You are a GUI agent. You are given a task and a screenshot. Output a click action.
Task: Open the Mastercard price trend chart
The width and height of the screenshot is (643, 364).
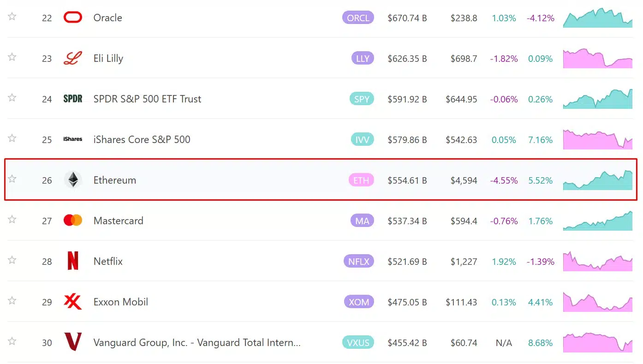(597, 221)
